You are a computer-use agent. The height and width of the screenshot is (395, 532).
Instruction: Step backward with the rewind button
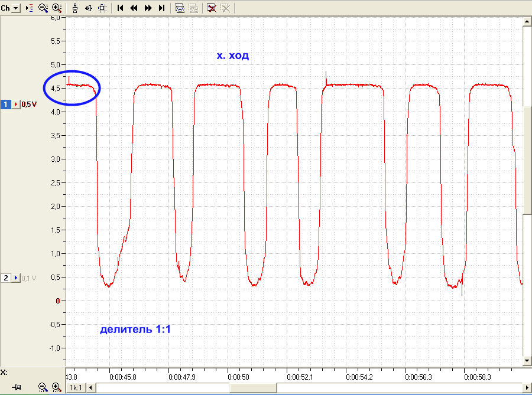(x=134, y=8)
